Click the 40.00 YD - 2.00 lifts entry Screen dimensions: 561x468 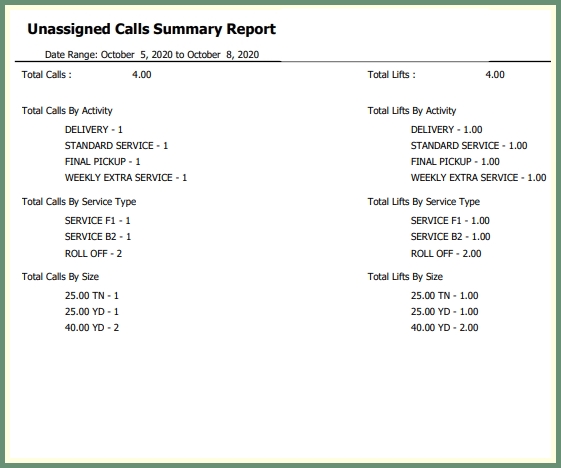point(445,328)
